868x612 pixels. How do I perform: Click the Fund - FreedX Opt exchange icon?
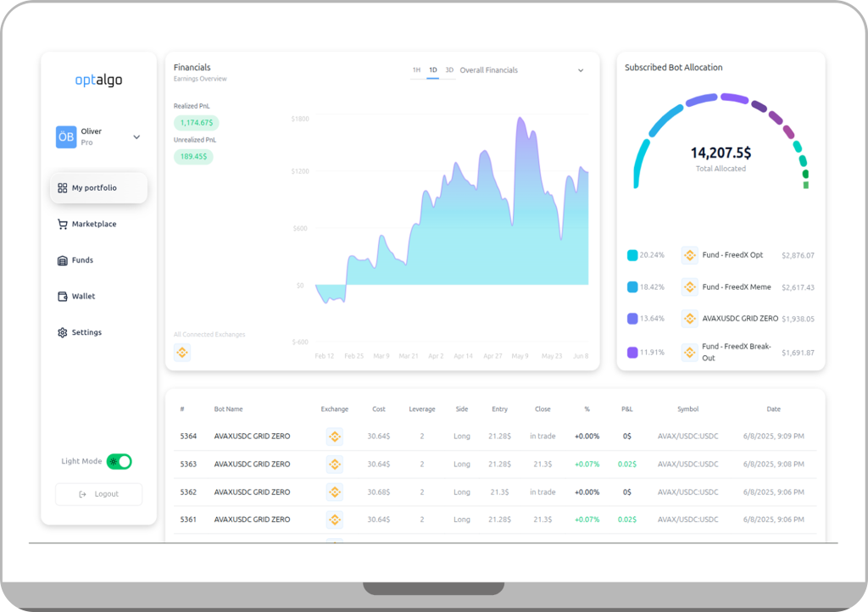(x=689, y=255)
